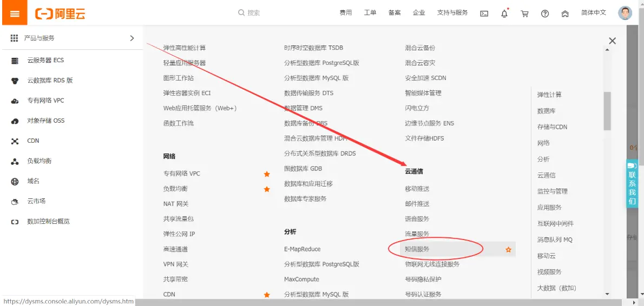
Task: Open 短信服务 link
Action: tap(417, 249)
